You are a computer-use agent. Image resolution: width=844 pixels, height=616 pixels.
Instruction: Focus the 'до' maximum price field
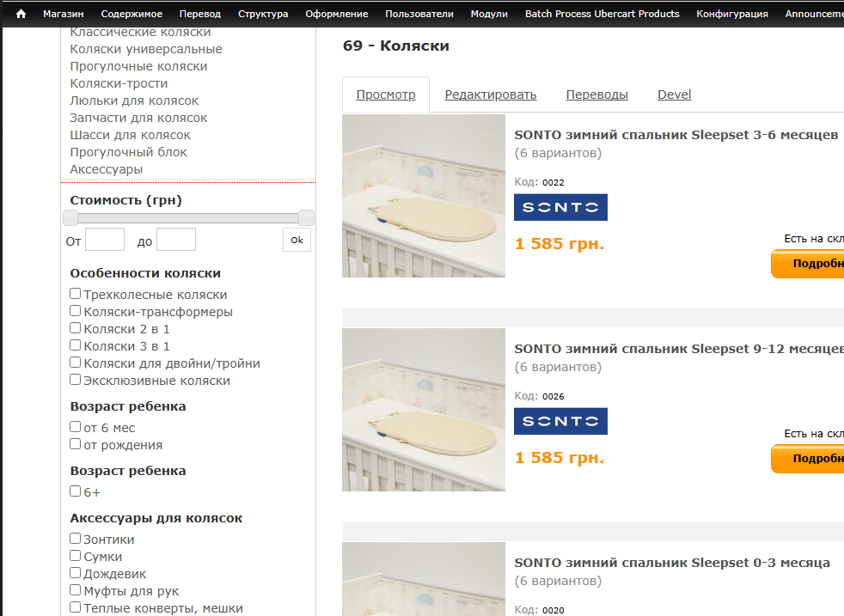tap(176, 240)
